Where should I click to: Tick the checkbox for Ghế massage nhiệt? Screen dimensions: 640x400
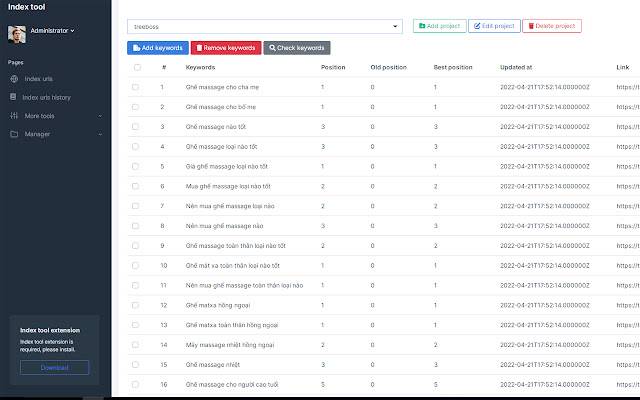pos(136,364)
